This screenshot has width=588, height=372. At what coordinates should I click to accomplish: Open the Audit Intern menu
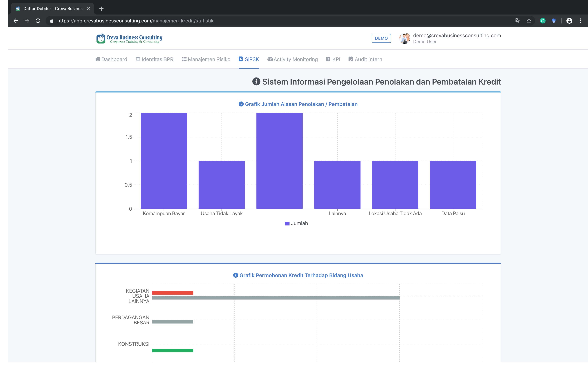(365, 59)
